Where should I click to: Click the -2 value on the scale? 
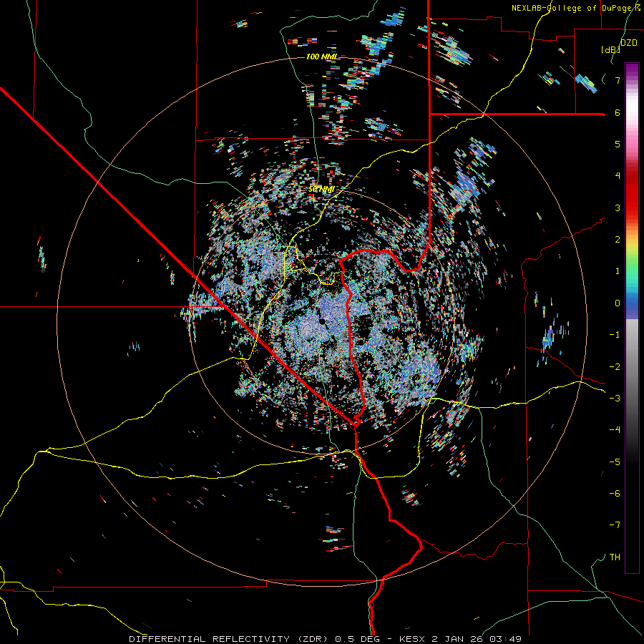(615, 366)
